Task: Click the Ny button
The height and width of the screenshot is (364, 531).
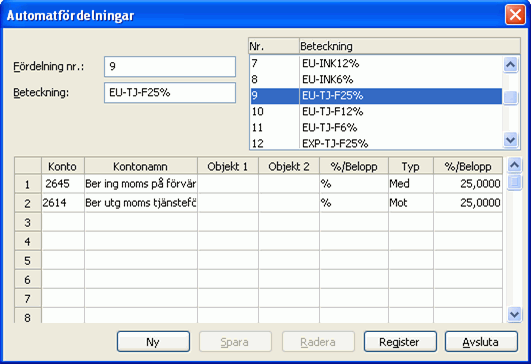Action: (153, 342)
